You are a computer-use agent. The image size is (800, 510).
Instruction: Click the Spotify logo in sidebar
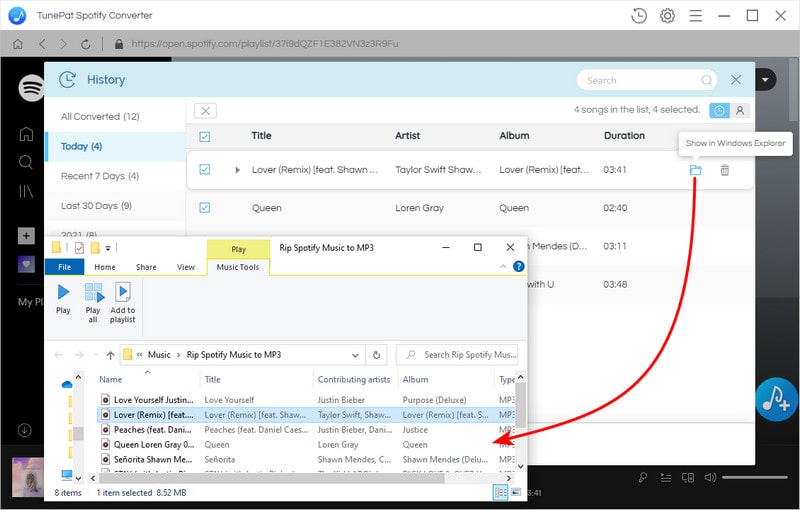31,88
